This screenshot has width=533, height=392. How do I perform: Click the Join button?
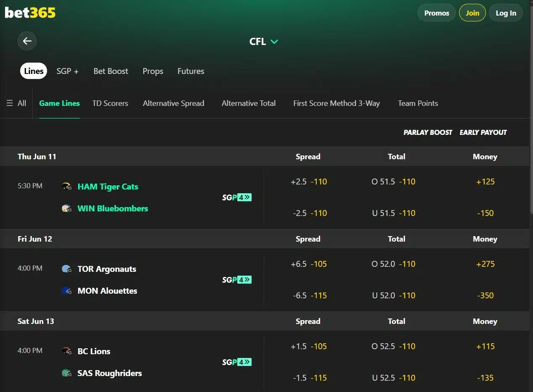(x=473, y=13)
